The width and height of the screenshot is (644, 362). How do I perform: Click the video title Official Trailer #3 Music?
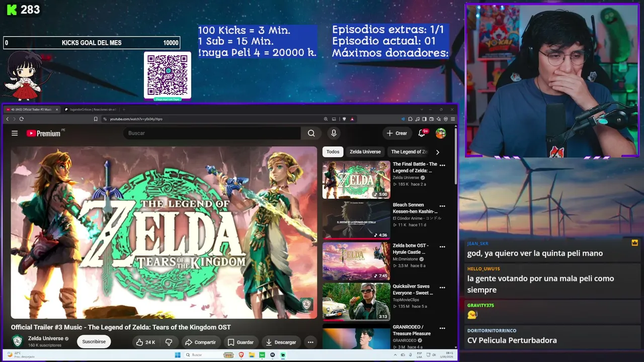(121, 327)
